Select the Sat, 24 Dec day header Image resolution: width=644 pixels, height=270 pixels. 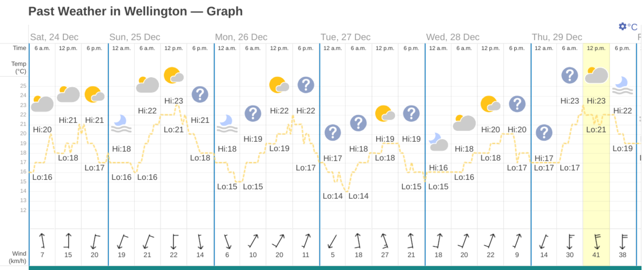(x=54, y=37)
